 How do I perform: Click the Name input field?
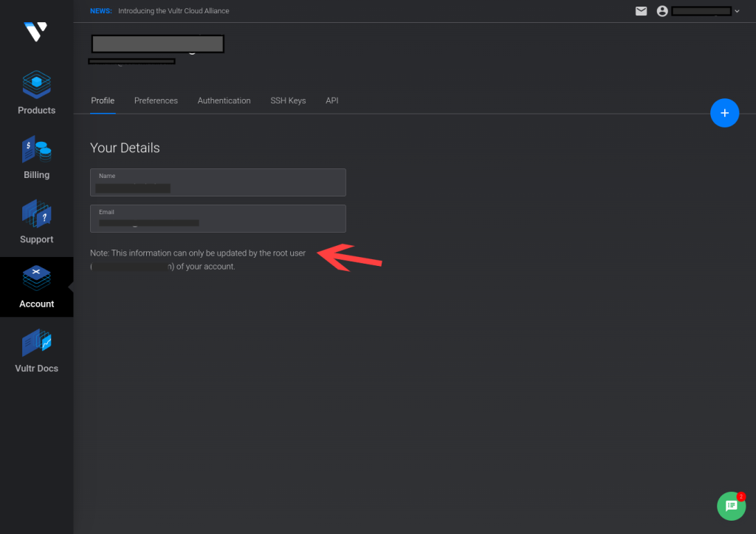click(218, 182)
